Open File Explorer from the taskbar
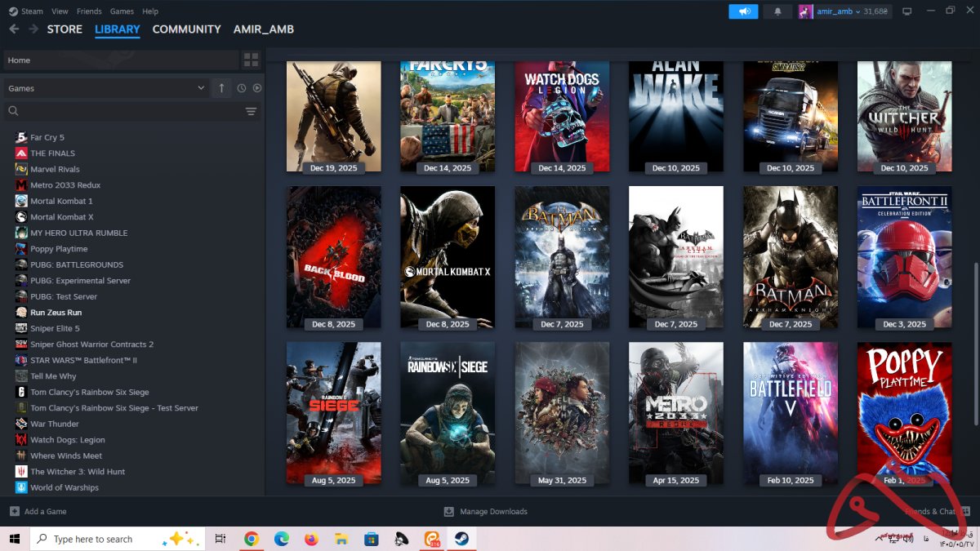The image size is (980, 551). 341,539
